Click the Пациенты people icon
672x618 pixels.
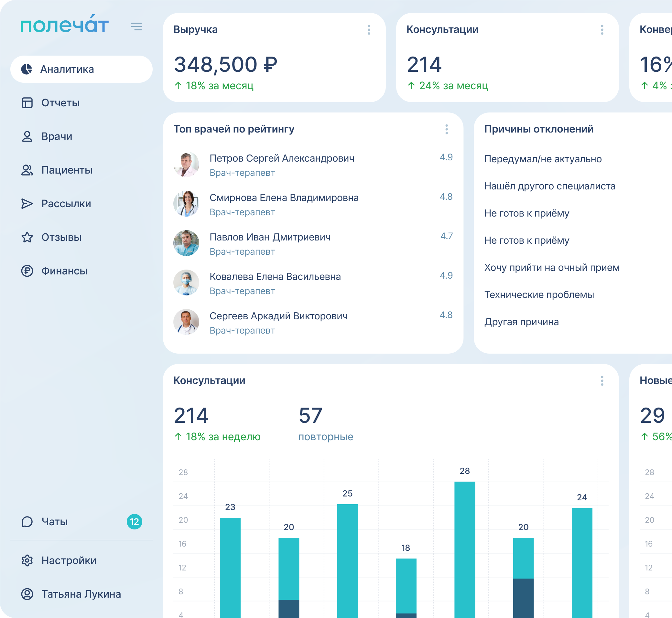point(27,170)
